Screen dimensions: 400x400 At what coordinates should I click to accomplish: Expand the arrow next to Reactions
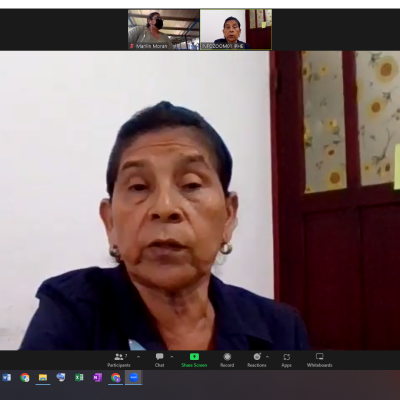coord(267,357)
